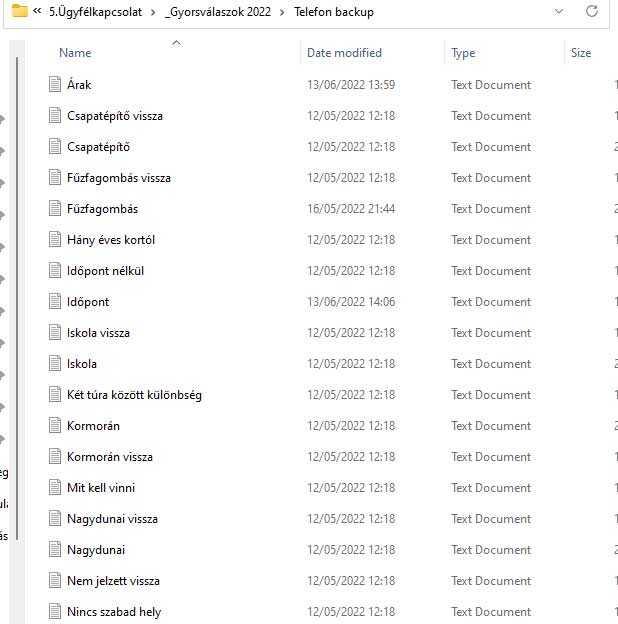
Task: Select the icon next to Mit kell vinni
Action: coord(55,488)
